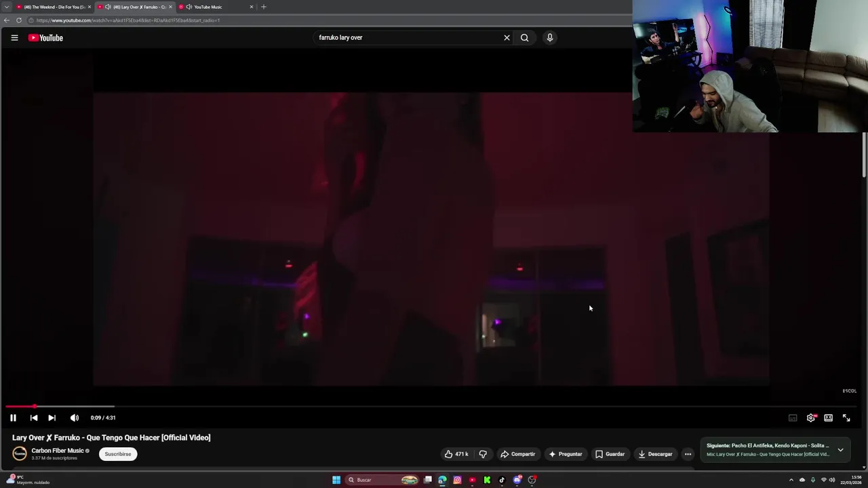Save video with the Guardar button
Viewport: 868px width, 488px height.
610,454
